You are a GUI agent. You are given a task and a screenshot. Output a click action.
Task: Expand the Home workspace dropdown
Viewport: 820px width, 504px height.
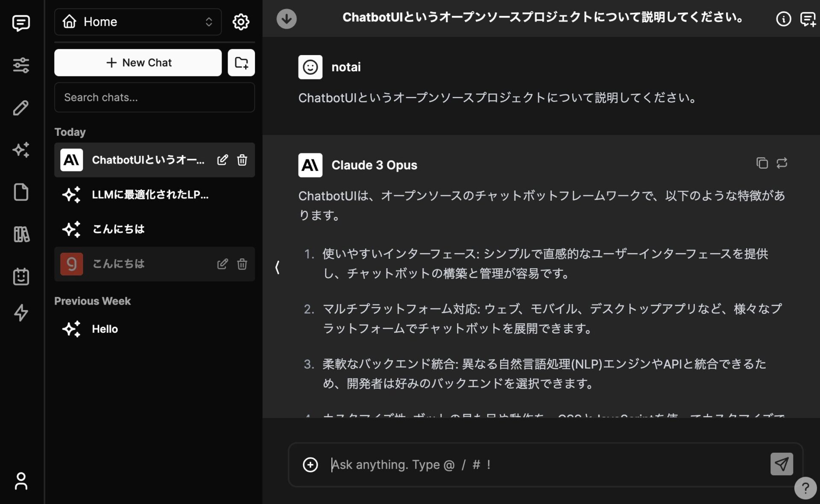click(138, 22)
